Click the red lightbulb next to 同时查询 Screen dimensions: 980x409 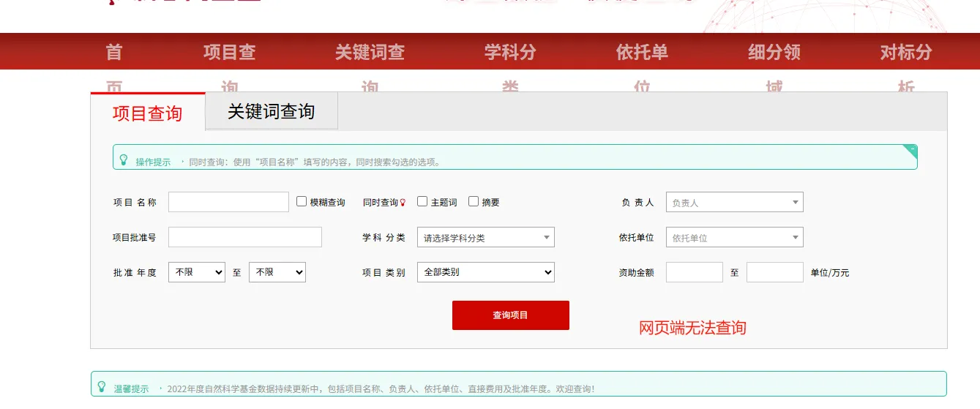[x=403, y=203]
